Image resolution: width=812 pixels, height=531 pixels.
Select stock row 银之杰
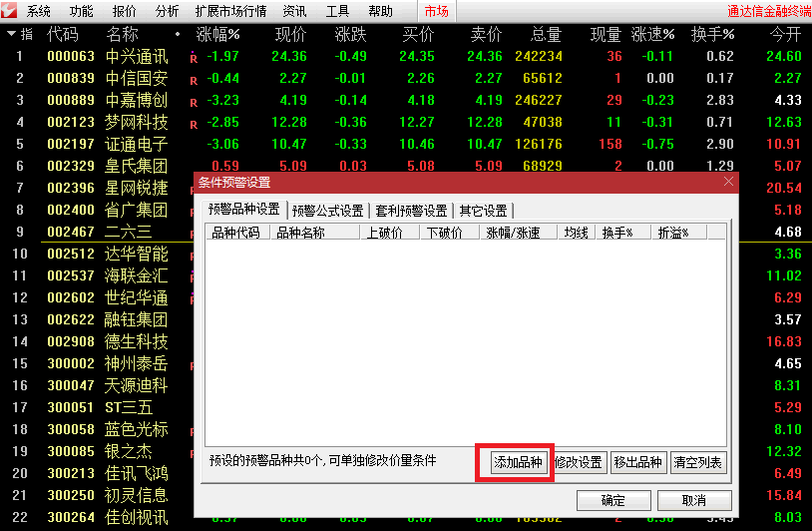[x=129, y=451]
